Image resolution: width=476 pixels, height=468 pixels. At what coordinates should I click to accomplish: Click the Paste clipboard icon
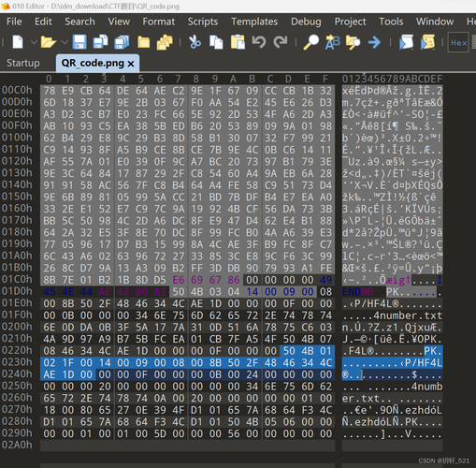point(238,42)
